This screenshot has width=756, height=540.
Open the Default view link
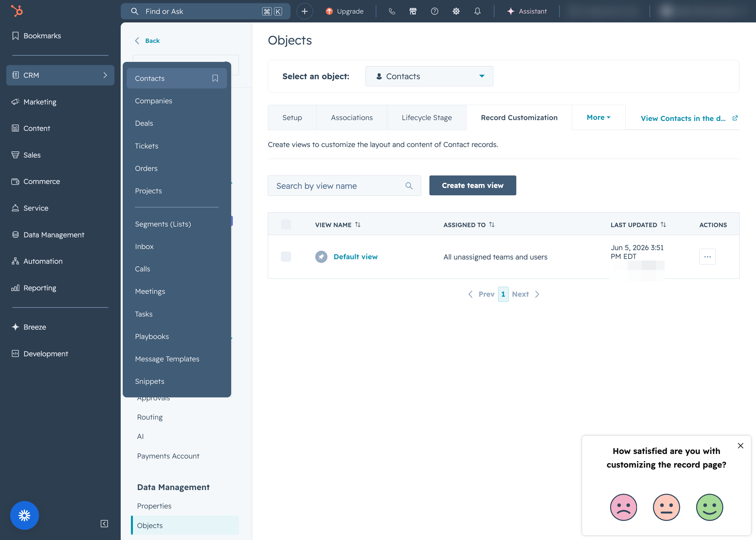356,257
